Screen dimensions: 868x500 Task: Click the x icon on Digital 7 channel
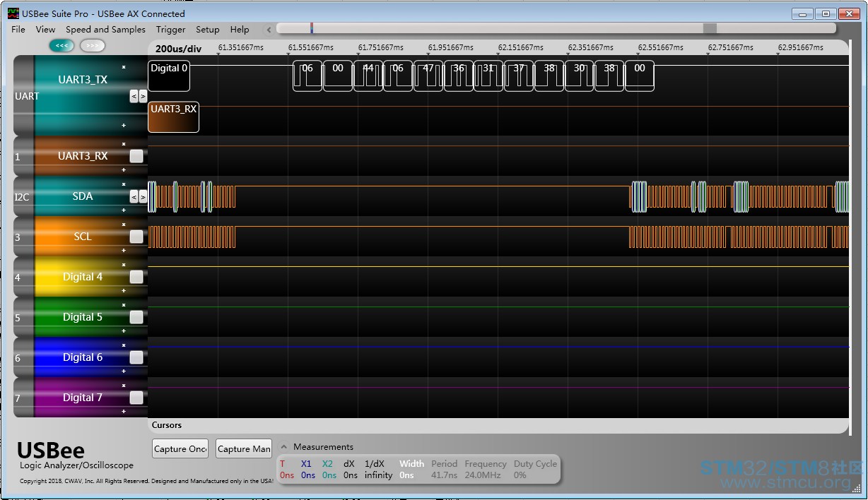pos(124,386)
